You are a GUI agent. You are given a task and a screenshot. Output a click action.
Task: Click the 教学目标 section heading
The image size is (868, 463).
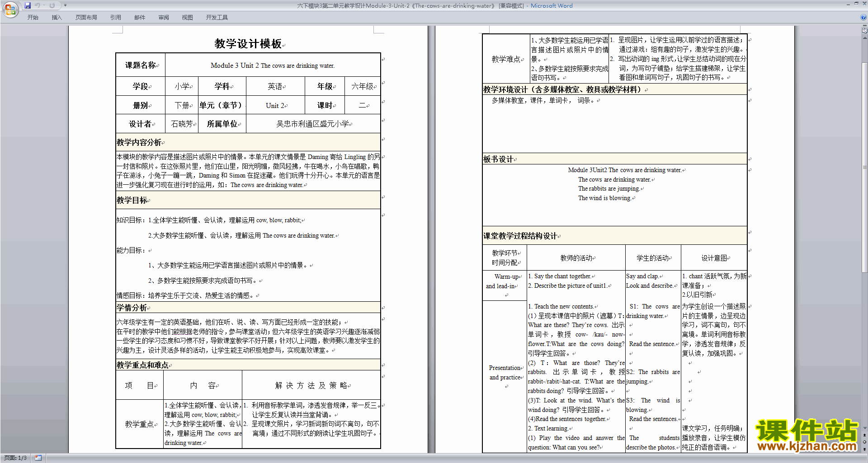point(132,200)
